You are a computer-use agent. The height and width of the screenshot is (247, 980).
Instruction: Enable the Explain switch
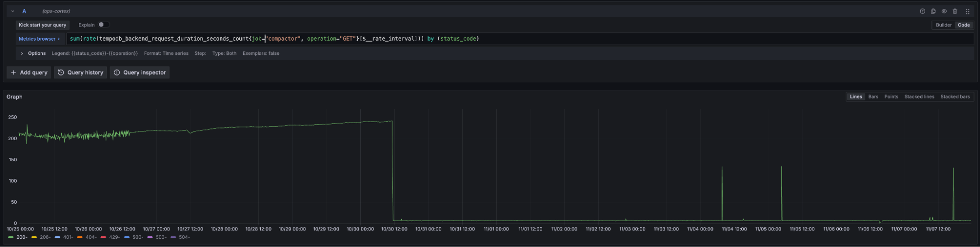coord(103,25)
